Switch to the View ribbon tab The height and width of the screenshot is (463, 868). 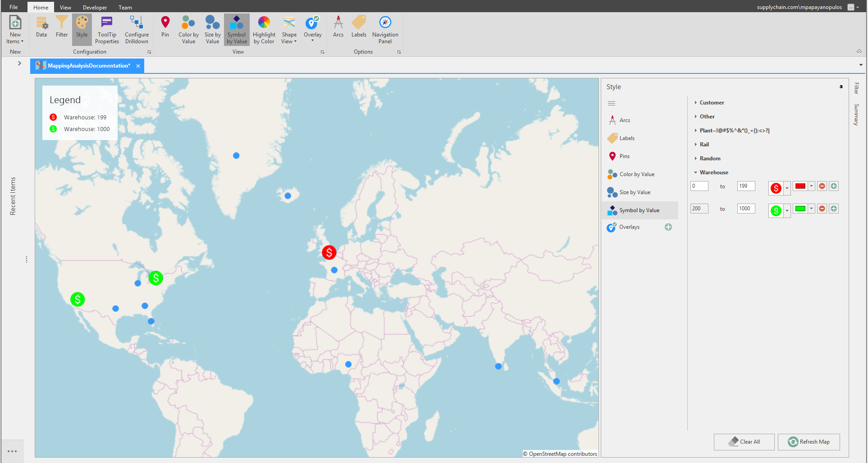[x=65, y=7]
